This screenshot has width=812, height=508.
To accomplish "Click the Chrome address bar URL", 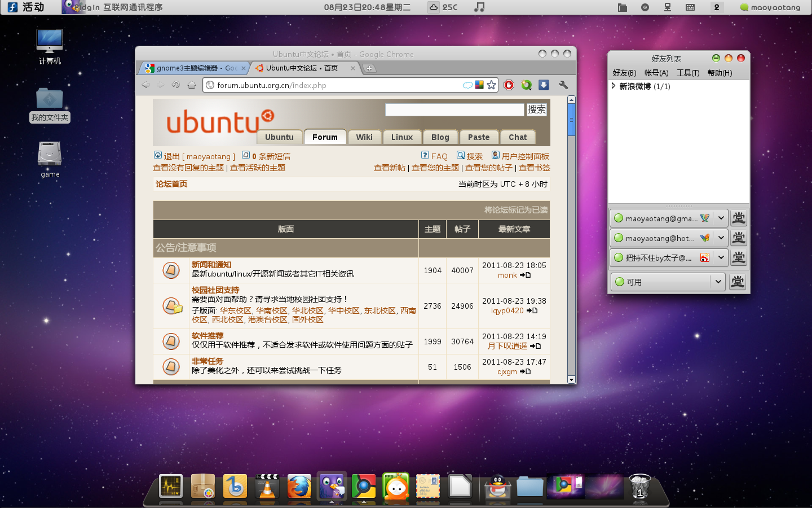I will click(272, 85).
